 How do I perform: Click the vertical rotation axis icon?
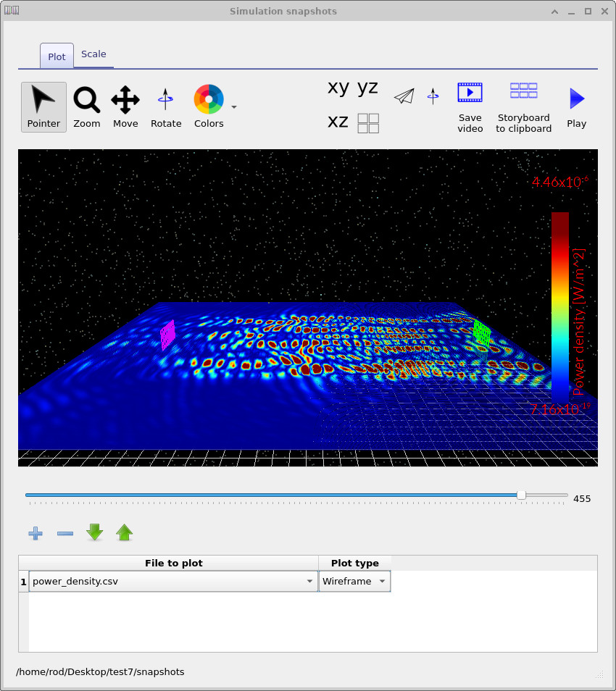433,96
